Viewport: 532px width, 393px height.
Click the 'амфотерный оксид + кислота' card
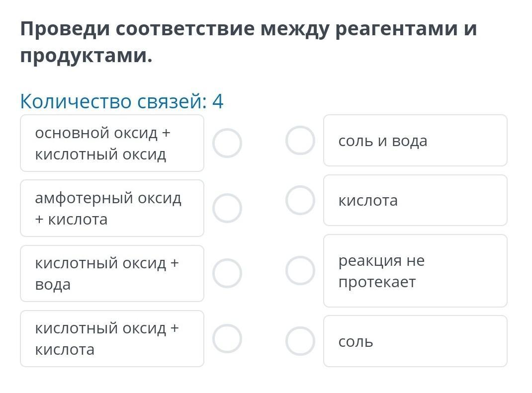pos(112,208)
